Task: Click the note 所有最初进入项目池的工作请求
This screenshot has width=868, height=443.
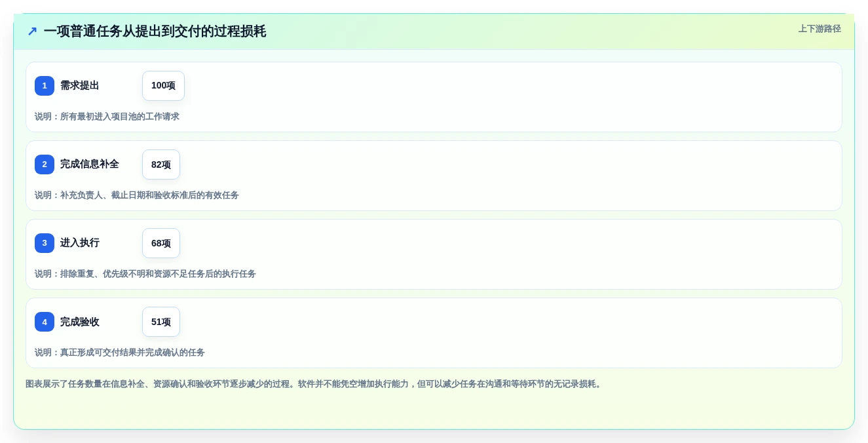Action: tap(107, 117)
